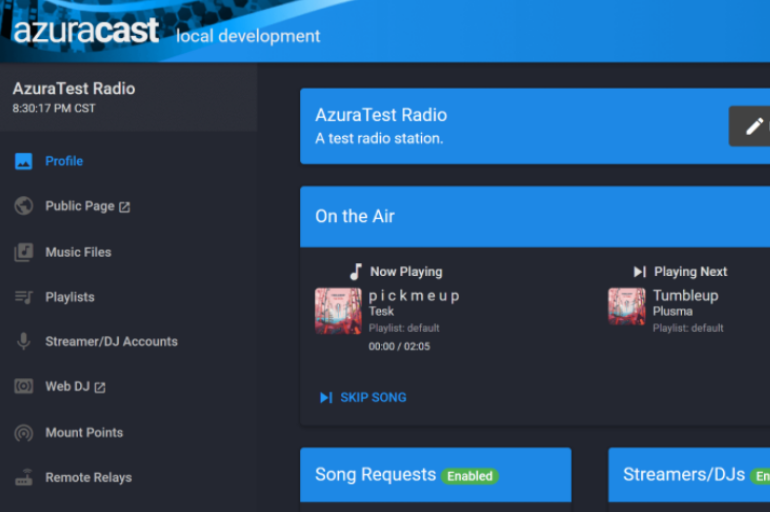
Task: Click the Music Files library icon
Action: [x=24, y=252]
